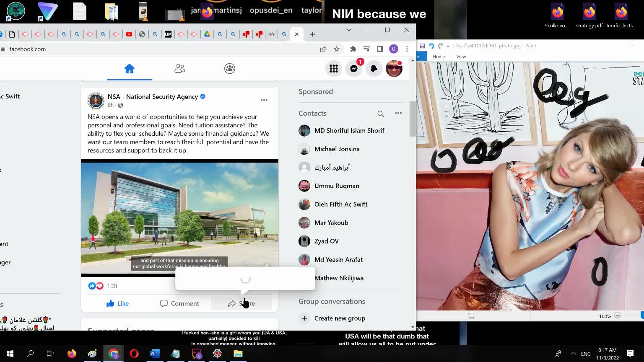
Task: Open Chrome tab search chevron
Action: [x=349, y=30]
